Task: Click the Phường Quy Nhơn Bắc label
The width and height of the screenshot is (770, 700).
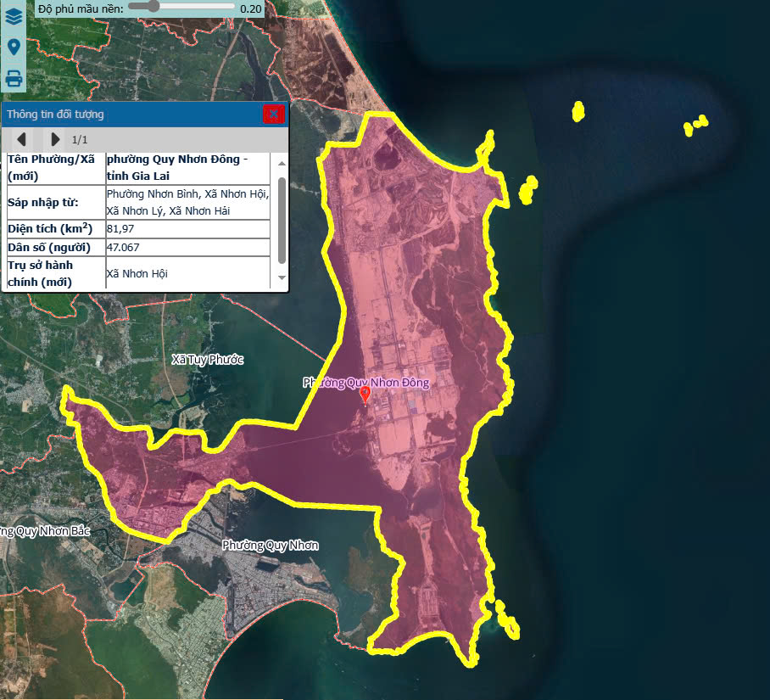Action: tap(42, 531)
